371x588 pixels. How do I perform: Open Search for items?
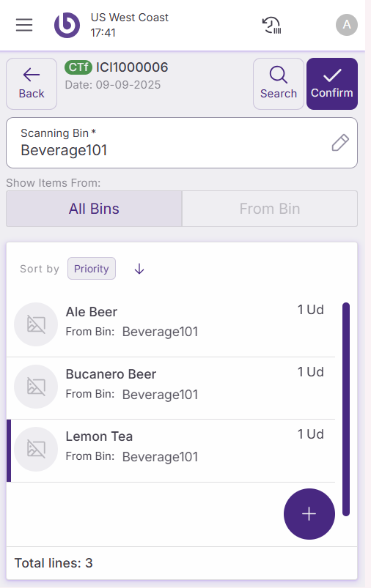click(279, 83)
